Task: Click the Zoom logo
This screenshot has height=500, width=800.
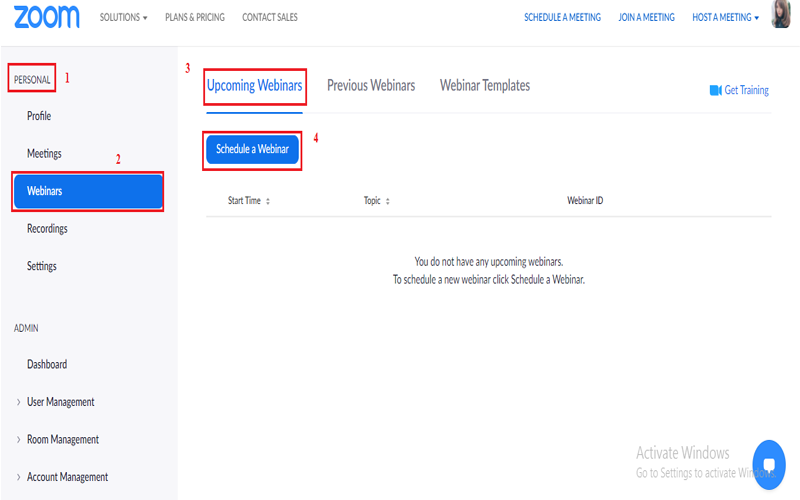Action: [46, 17]
